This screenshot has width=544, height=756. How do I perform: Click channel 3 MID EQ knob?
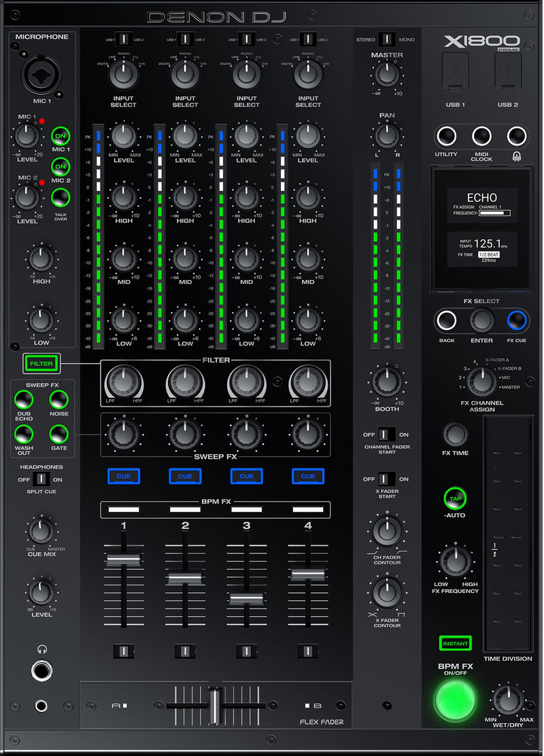click(x=246, y=259)
